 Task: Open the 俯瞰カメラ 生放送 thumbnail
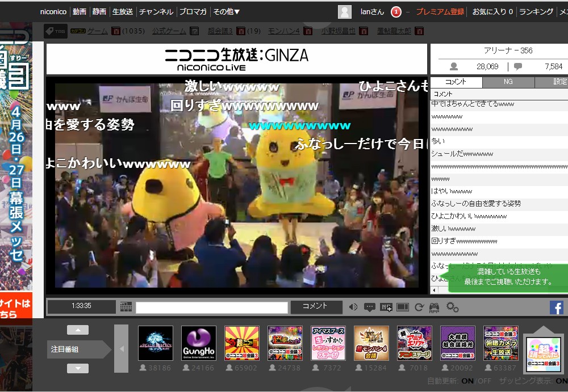tap(500, 343)
